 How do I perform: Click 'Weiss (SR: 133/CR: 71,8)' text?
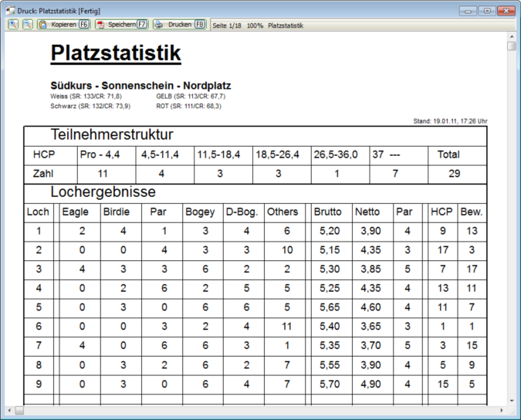coord(86,97)
